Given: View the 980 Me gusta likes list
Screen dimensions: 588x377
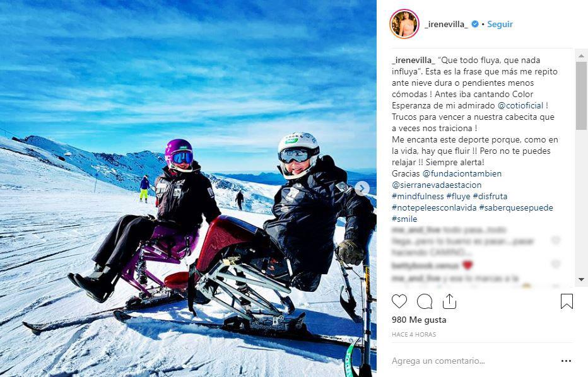Looking at the screenshot, I should [419, 320].
